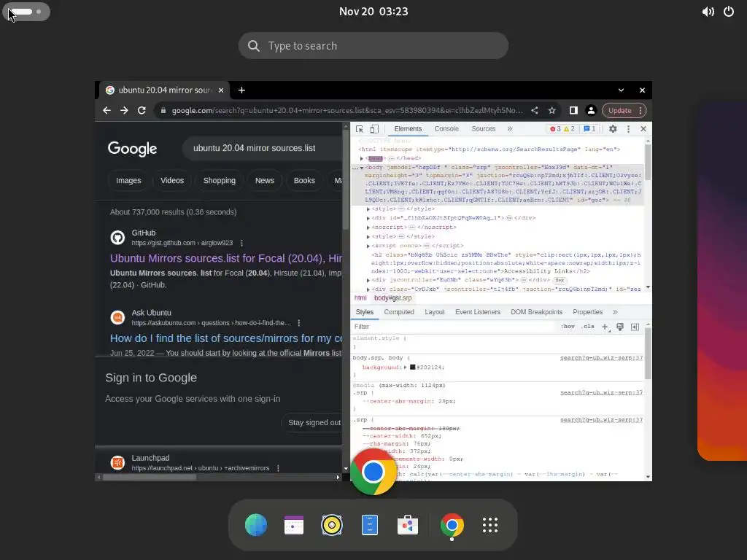Screen dimensions: 747x560
Task: Activate the DevTools inspect element picker
Action: [x=360, y=129]
